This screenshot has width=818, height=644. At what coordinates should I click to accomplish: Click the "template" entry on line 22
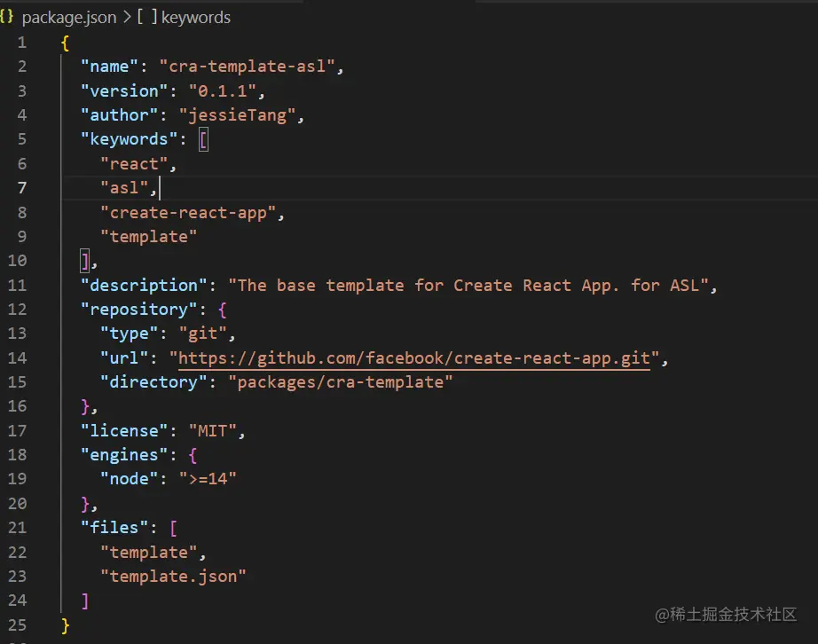149,553
